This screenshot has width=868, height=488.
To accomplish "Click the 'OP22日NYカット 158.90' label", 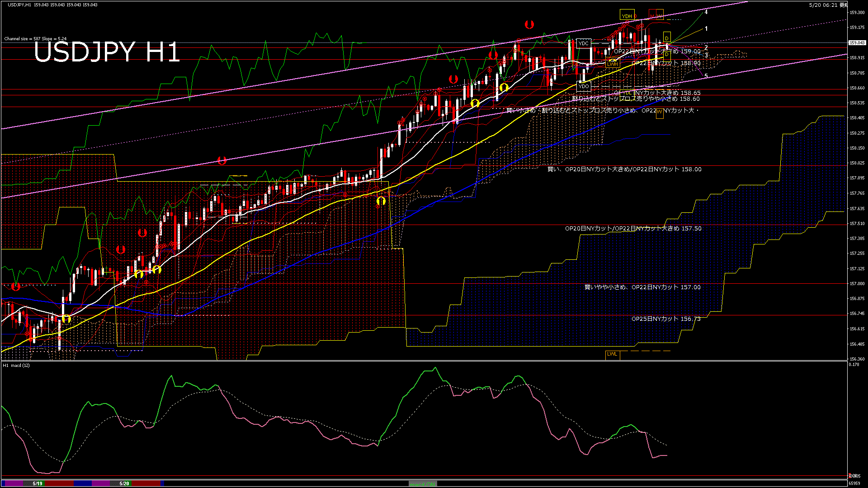I will (666, 63).
